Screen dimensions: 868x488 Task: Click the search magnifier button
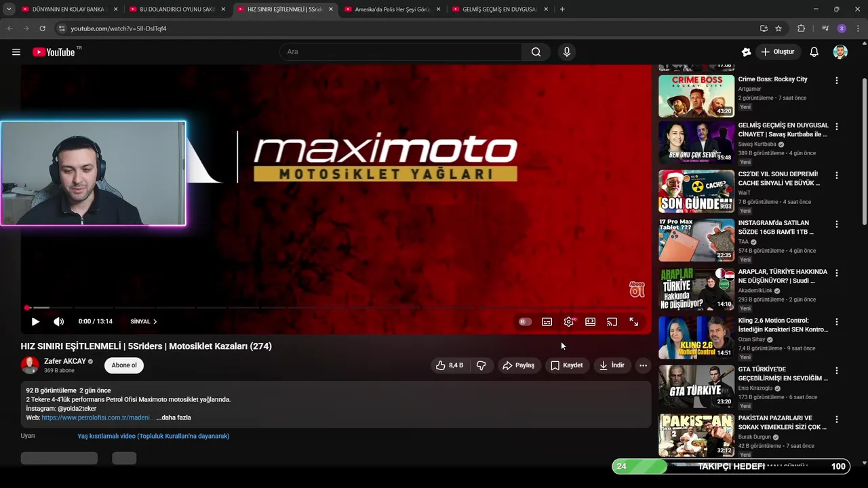click(x=536, y=52)
